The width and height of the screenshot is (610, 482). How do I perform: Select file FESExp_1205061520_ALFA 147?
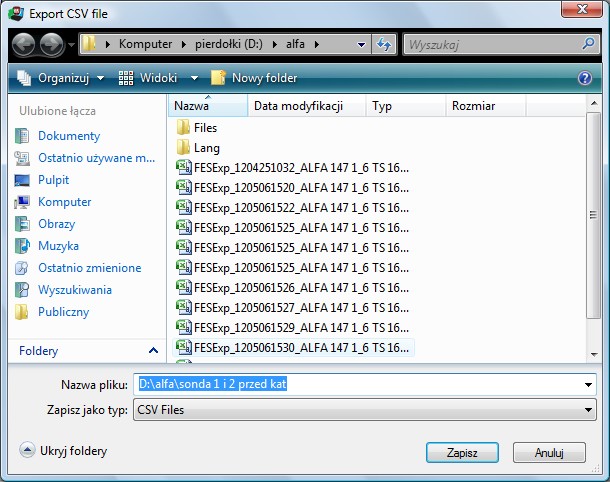tap(293, 188)
